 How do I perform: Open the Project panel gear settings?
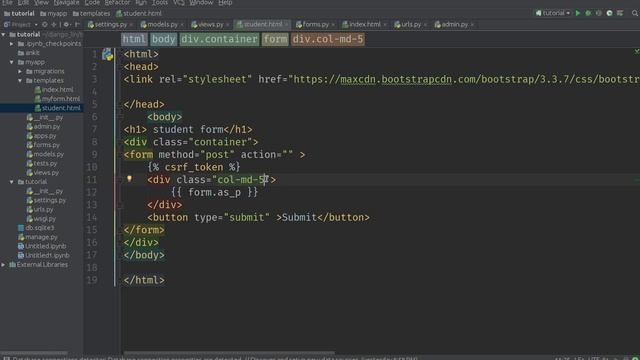66,24
